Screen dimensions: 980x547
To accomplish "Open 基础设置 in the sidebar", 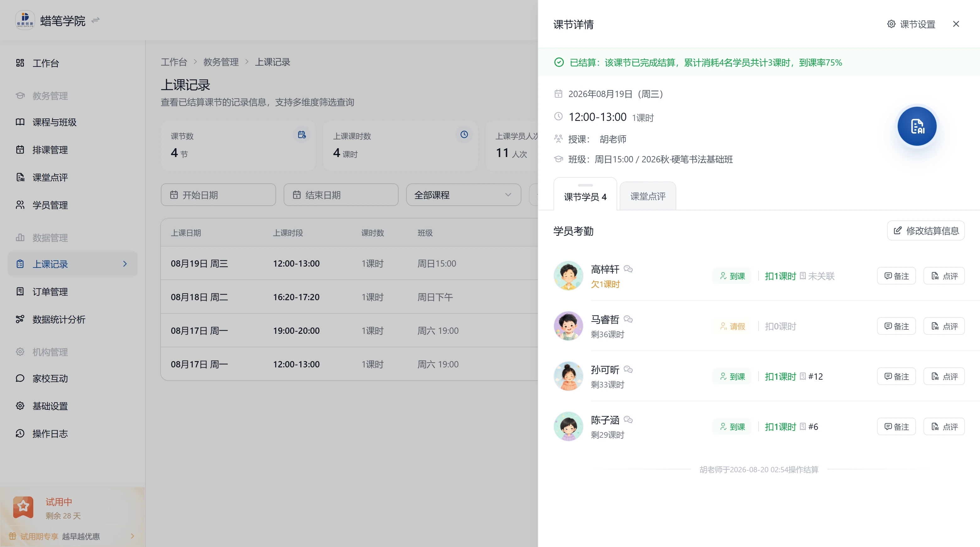I will coord(72,406).
